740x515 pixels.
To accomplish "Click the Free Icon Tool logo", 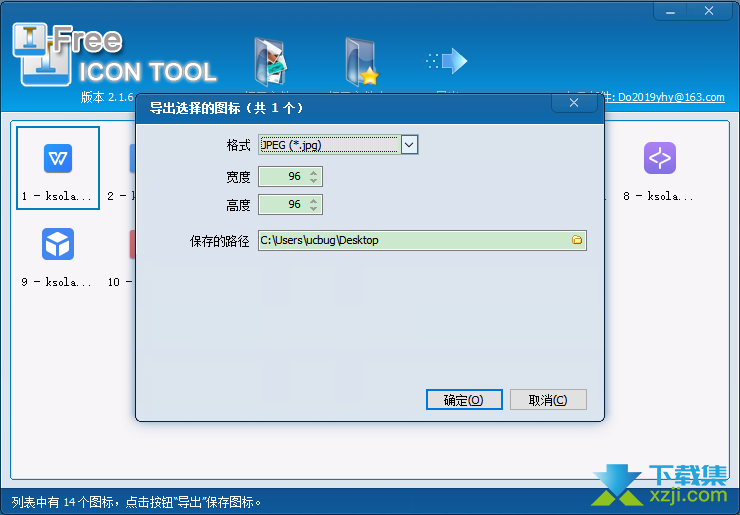I will pos(114,55).
